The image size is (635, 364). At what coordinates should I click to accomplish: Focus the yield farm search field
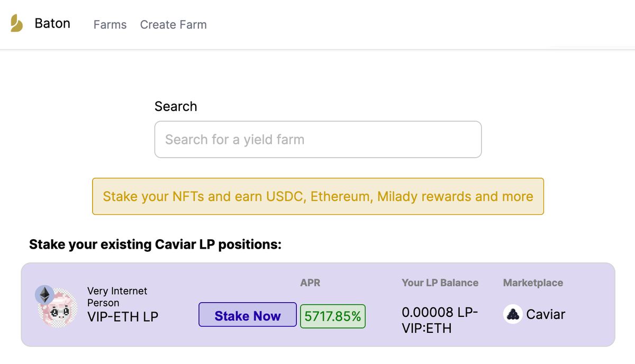[x=318, y=140]
